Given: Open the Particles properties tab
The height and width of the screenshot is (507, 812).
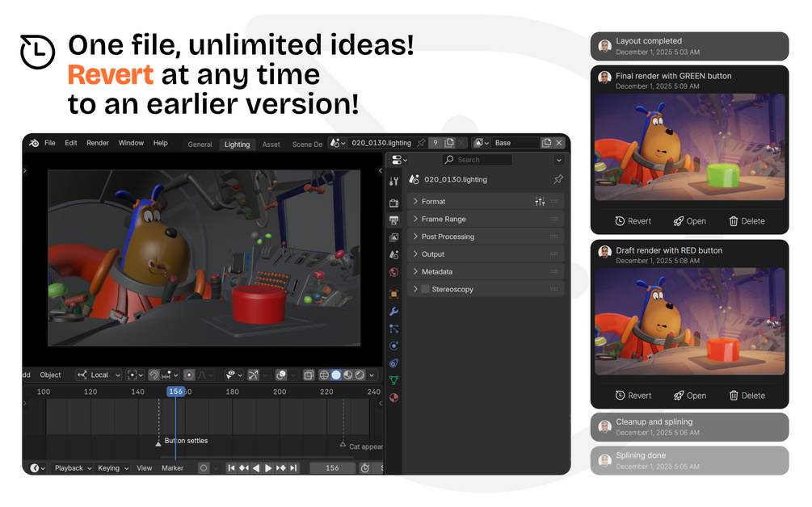Looking at the screenshot, I should [x=394, y=329].
